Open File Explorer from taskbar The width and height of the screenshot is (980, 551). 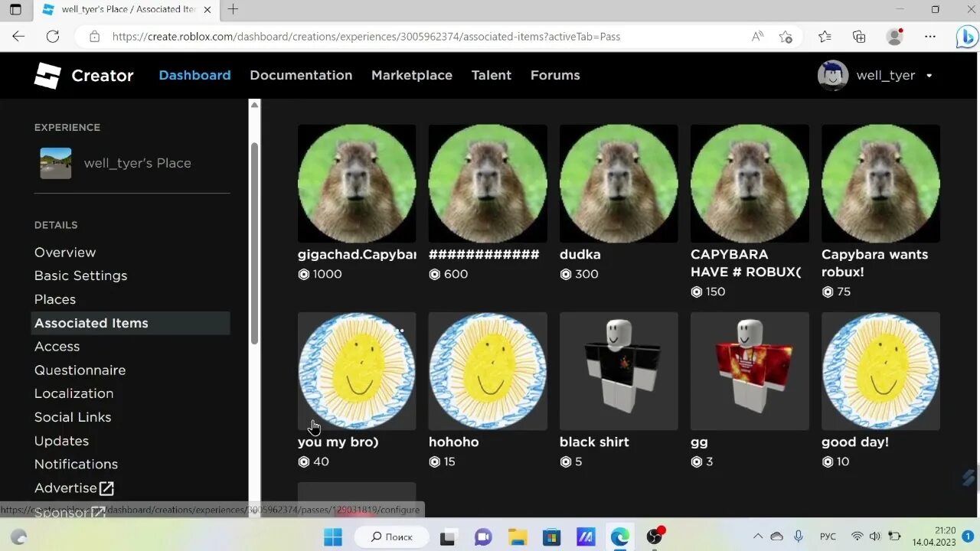tap(518, 537)
